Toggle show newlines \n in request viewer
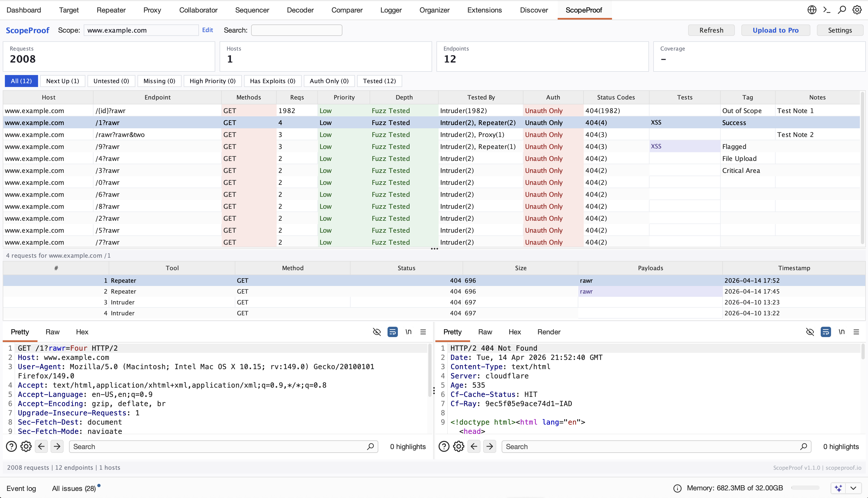868x498 pixels. pos(408,332)
